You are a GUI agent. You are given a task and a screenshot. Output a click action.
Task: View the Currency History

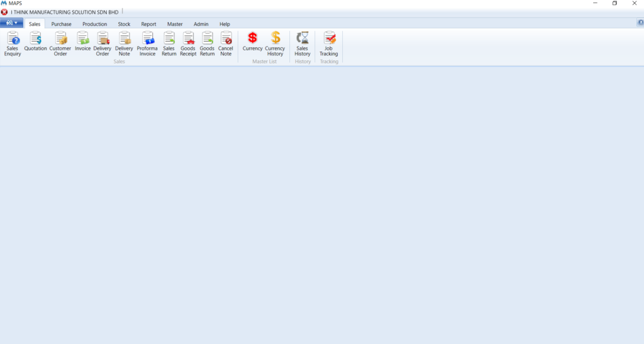click(275, 44)
